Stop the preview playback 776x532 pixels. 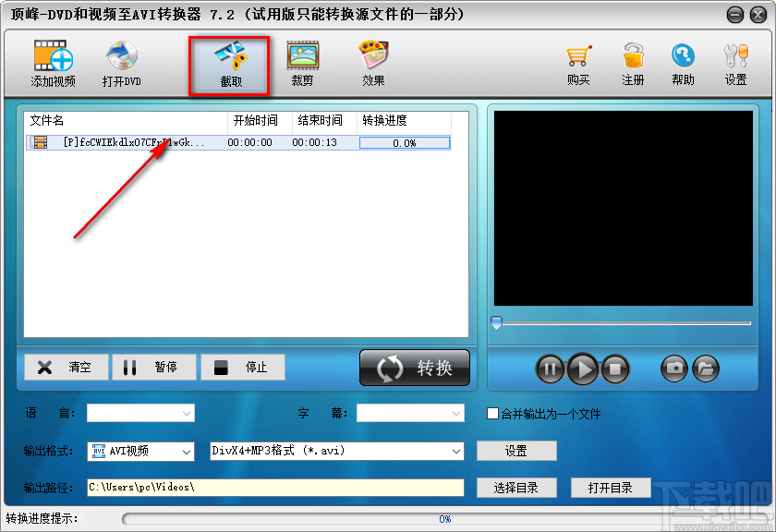click(614, 369)
